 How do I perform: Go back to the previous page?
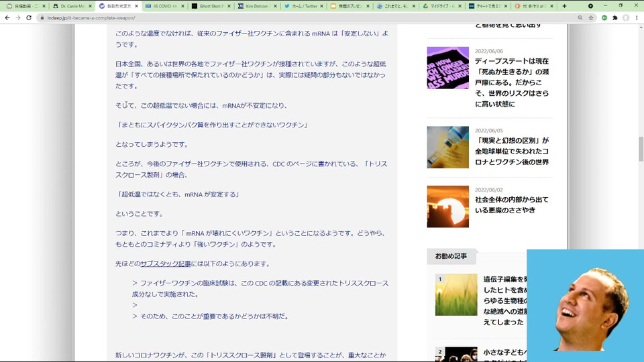[7, 18]
